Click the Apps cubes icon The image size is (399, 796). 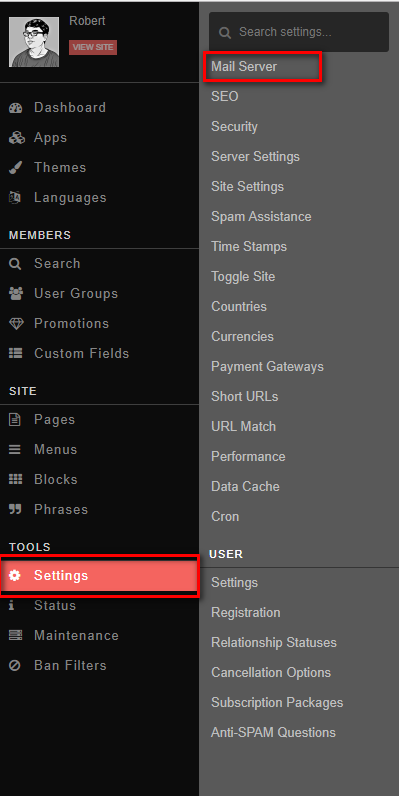[x=16, y=138]
